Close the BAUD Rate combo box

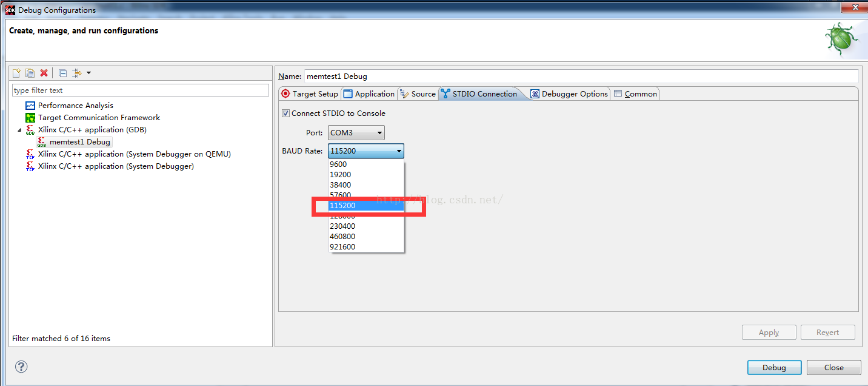pos(366,151)
